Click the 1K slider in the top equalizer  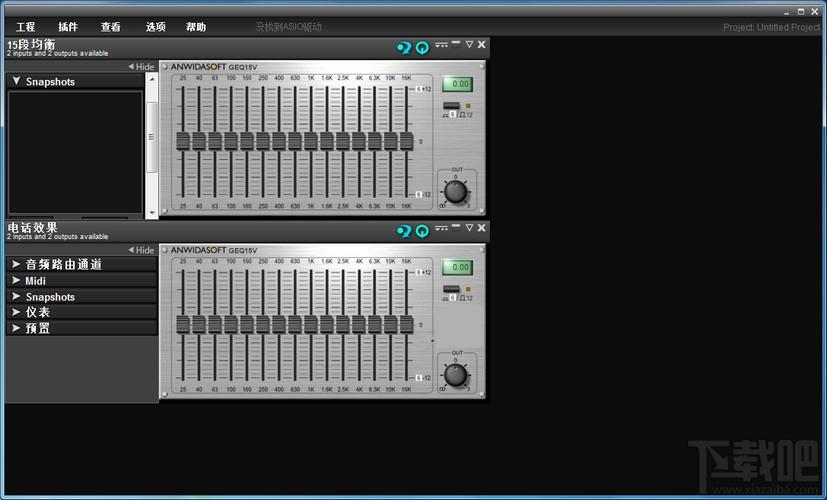(x=311, y=140)
